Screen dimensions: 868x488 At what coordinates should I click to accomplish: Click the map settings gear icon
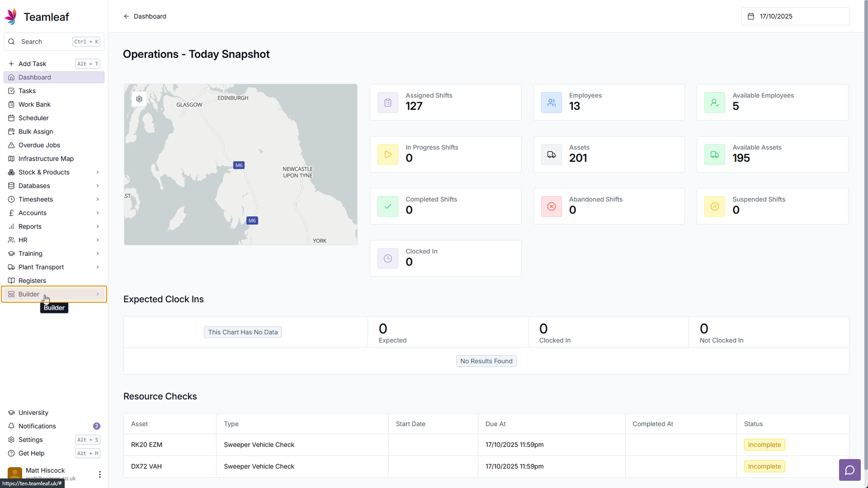(139, 99)
